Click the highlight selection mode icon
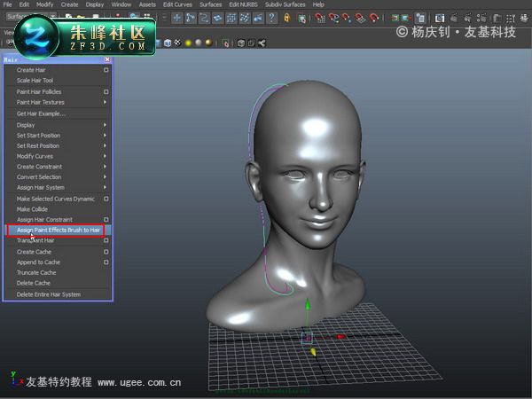This screenshot has height=399, width=532. [x=301, y=18]
